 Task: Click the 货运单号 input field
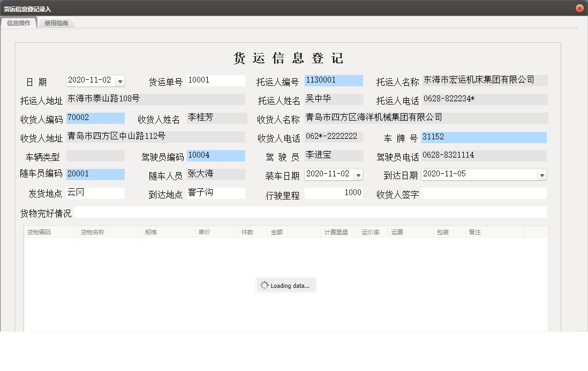[216, 81]
